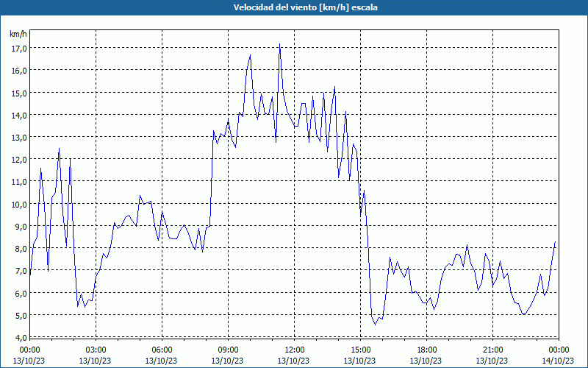Viewport: 588px width, 368px height.
Task: Click the 18:00 time axis label
Action: (x=427, y=350)
